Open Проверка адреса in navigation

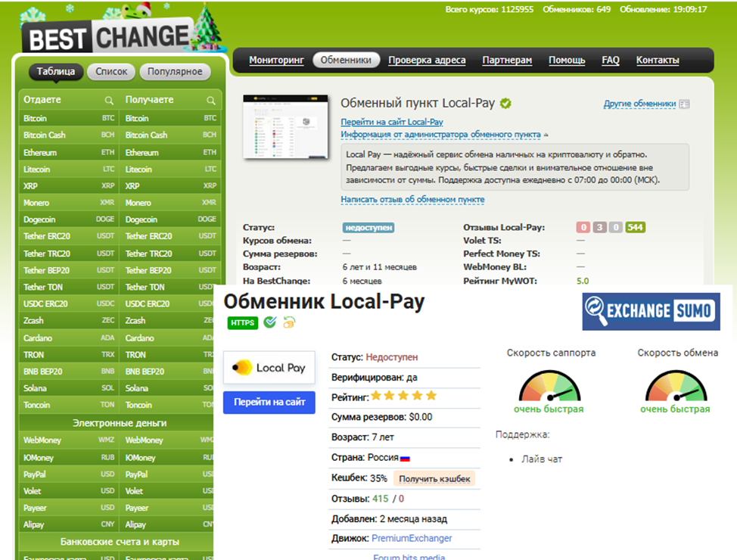coord(427,61)
